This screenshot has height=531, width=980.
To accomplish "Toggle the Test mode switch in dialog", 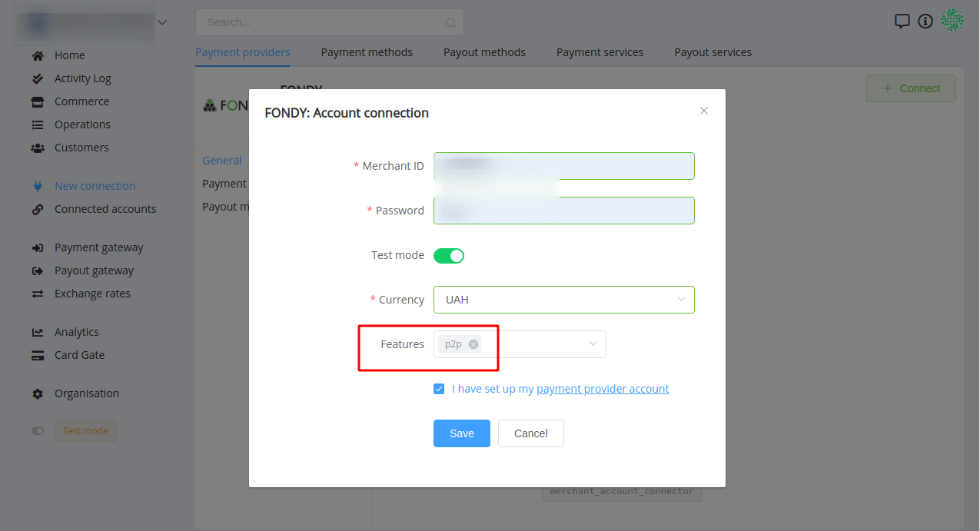I will [449, 255].
